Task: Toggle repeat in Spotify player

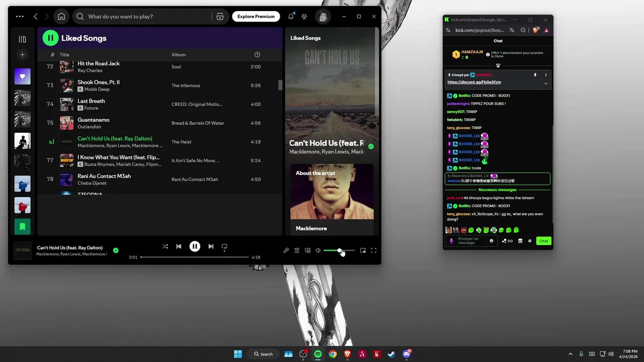Action: pyautogui.click(x=224, y=246)
